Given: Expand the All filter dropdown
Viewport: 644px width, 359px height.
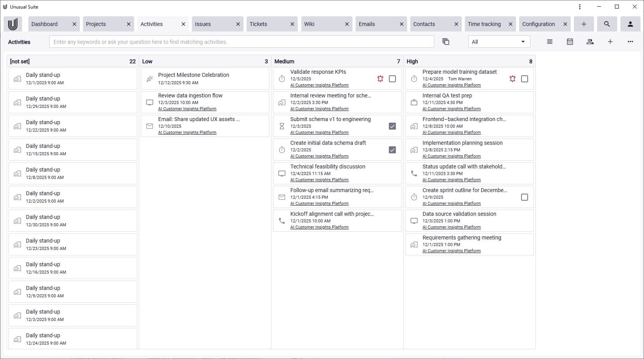Looking at the screenshot, I should click(499, 42).
